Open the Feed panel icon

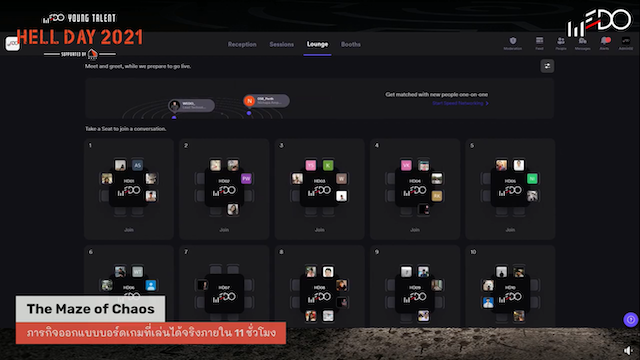click(539, 41)
